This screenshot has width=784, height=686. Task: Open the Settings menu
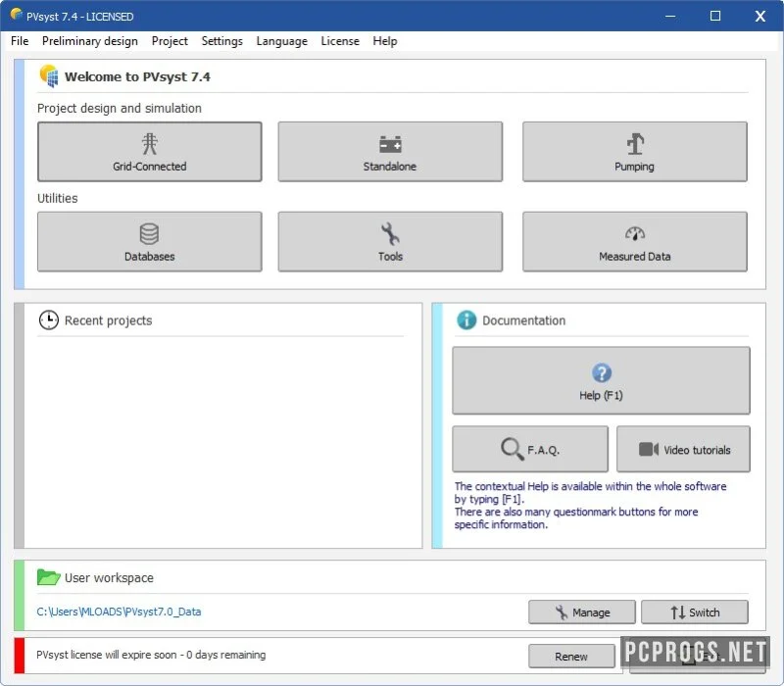point(222,41)
